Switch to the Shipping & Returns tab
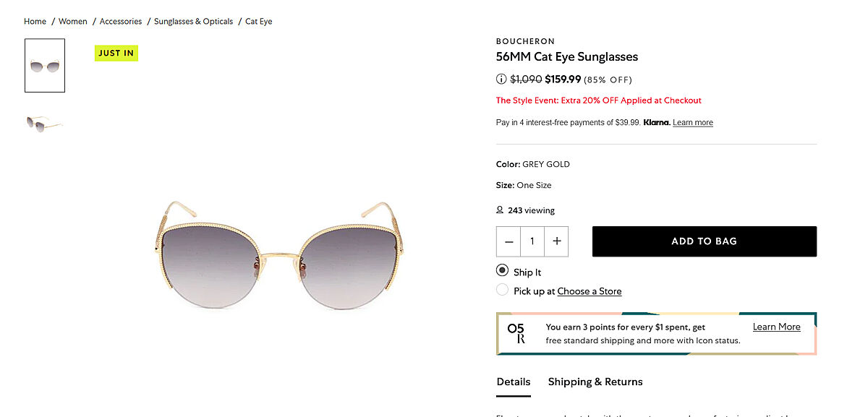Viewport: 868px width, 417px height. (x=595, y=382)
